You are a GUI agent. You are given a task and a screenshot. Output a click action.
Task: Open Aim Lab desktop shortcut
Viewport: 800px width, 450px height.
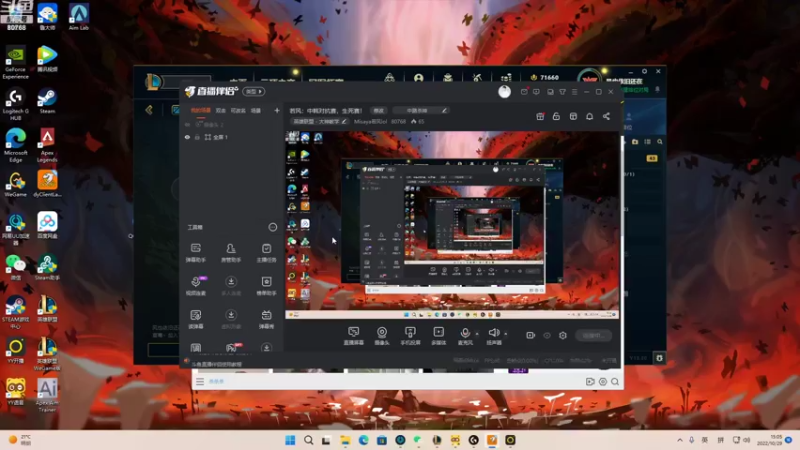click(79, 17)
